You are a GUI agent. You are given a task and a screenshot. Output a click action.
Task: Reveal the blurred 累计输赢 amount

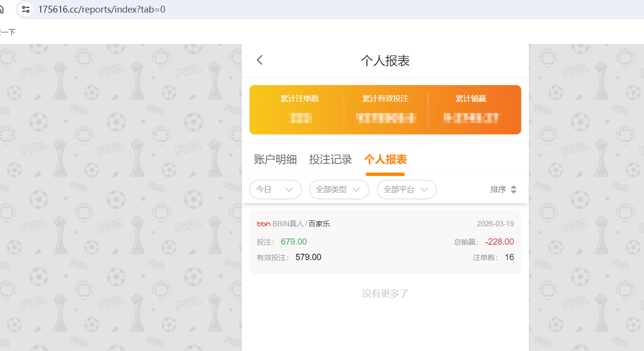click(471, 118)
